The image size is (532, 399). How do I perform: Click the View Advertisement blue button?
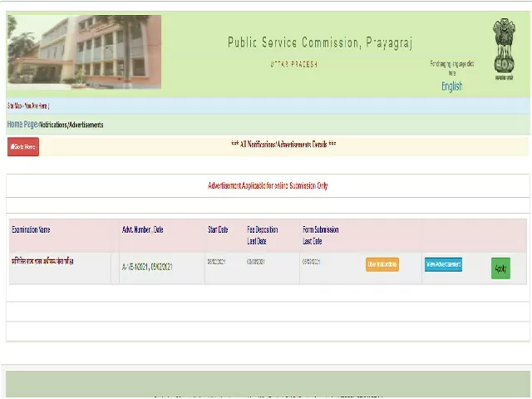click(x=443, y=264)
